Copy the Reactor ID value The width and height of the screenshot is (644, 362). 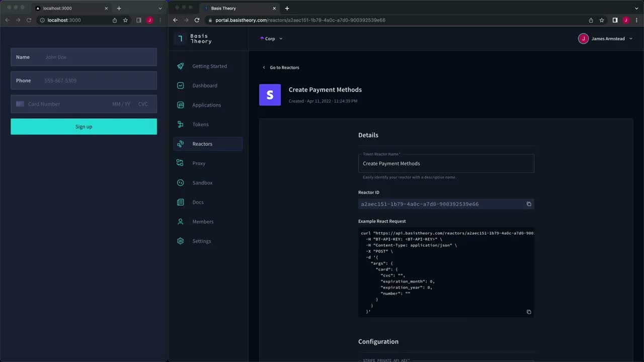click(529, 204)
